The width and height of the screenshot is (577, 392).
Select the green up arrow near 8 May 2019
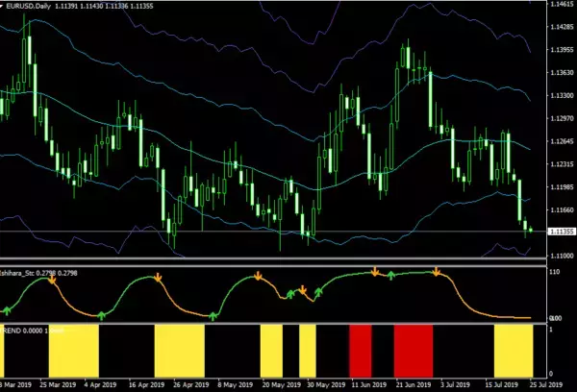(213, 316)
